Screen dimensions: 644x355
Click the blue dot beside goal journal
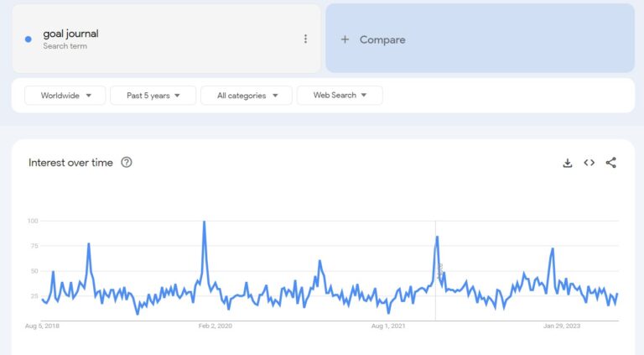point(29,39)
